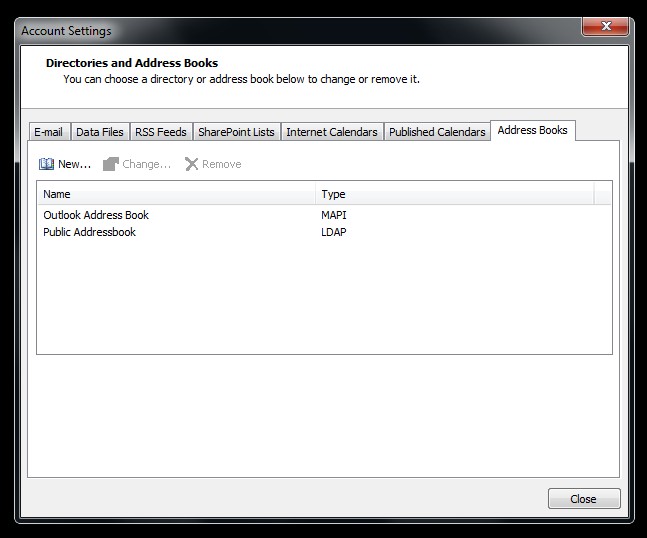Open the E-mail tab
Screen dimensions: 647x538
click(49, 132)
